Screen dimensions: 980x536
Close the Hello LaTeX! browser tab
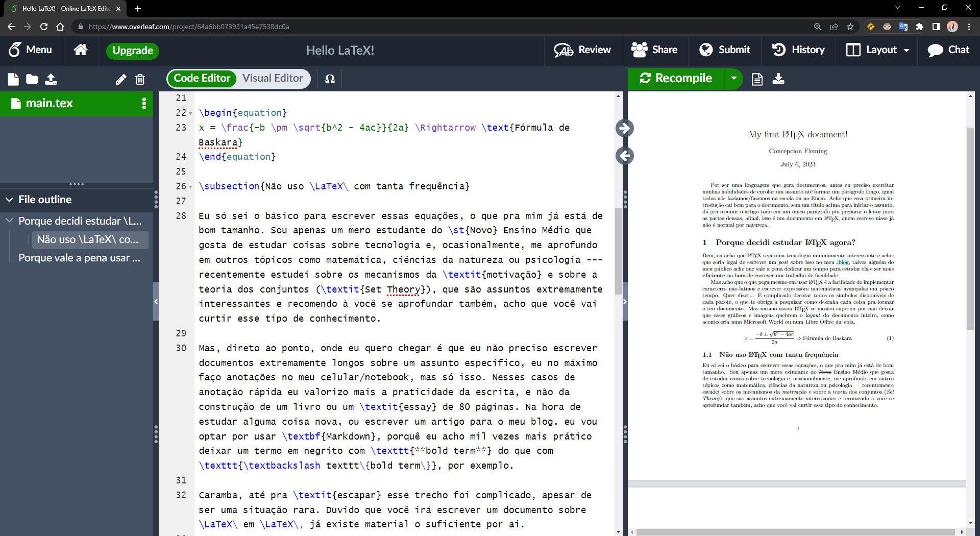click(118, 9)
